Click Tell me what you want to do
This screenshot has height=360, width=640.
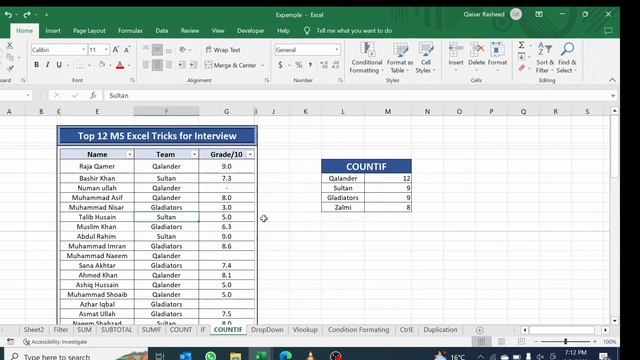(x=354, y=31)
